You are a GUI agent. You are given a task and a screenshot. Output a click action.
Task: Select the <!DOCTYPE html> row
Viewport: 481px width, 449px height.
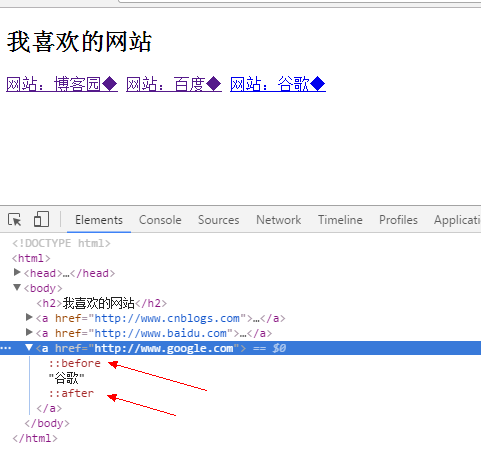coord(61,243)
